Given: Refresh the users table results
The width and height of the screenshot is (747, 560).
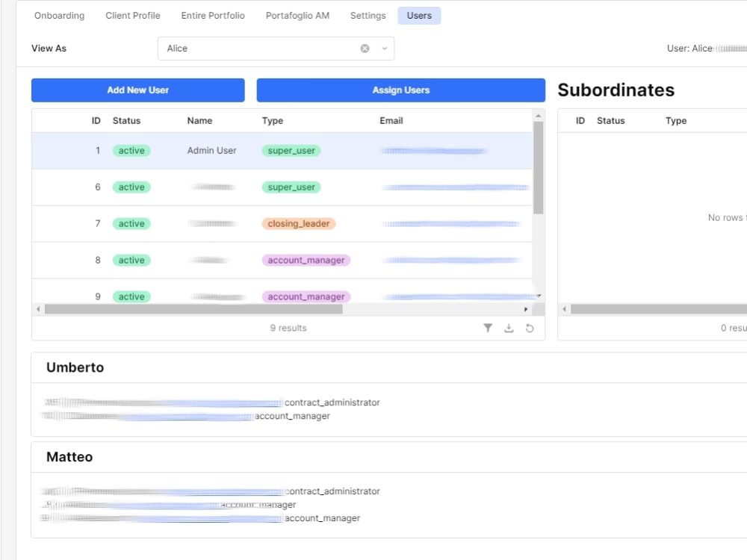Looking at the screenshot, I should tap(530, 328).
